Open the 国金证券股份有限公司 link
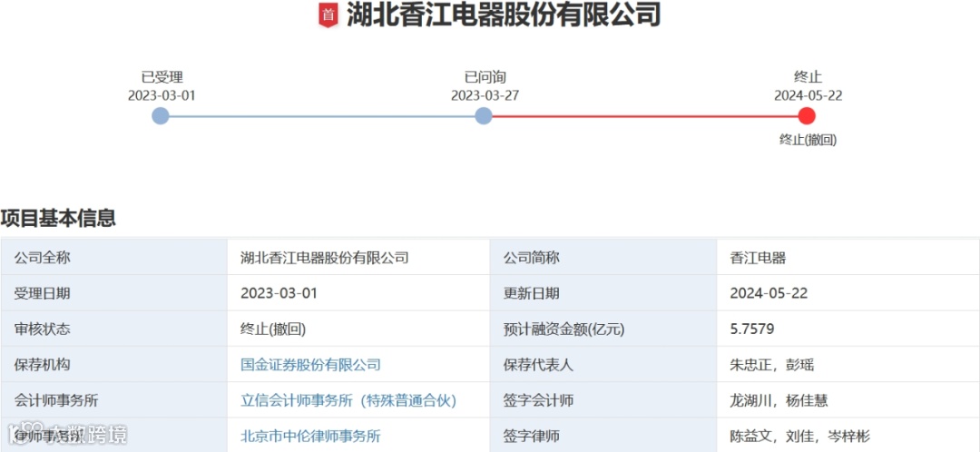980x452 pixels. pos(310,365)
